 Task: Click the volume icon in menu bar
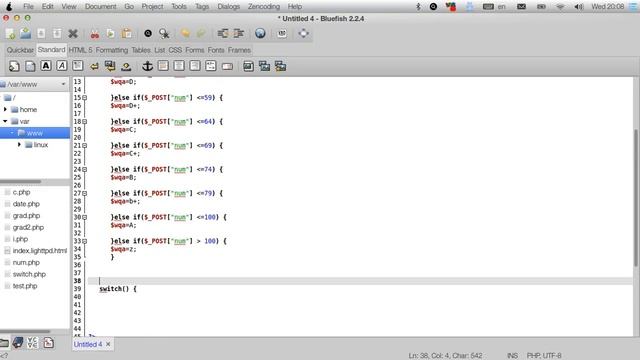(579, 7)
